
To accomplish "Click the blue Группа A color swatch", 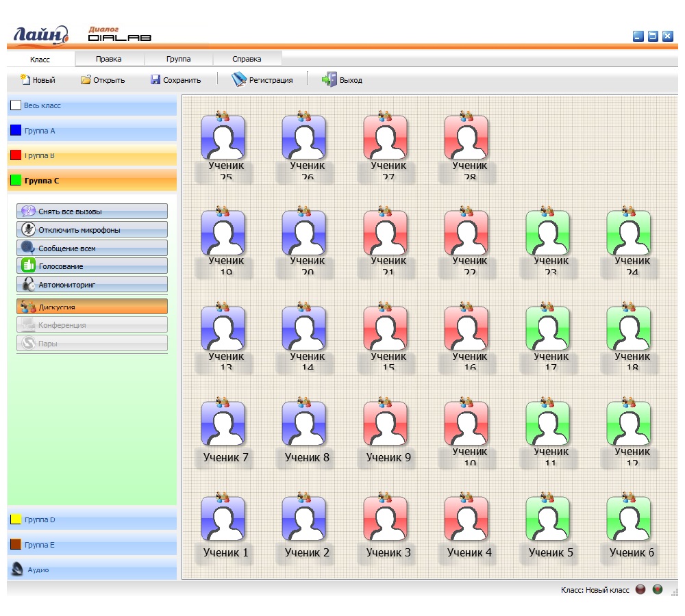I will (x=16, y=130).
